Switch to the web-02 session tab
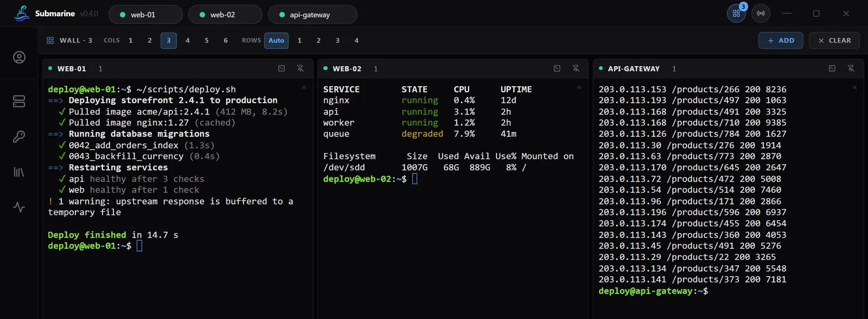Screen dimensions: 868x319 click(x=225, y=15)
